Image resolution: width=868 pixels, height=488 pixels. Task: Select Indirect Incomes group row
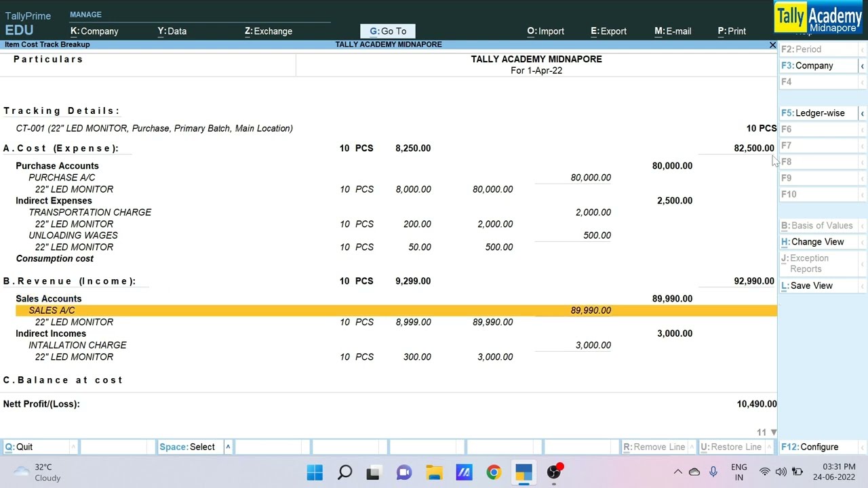pyautogui.click(x=396, y=333)
